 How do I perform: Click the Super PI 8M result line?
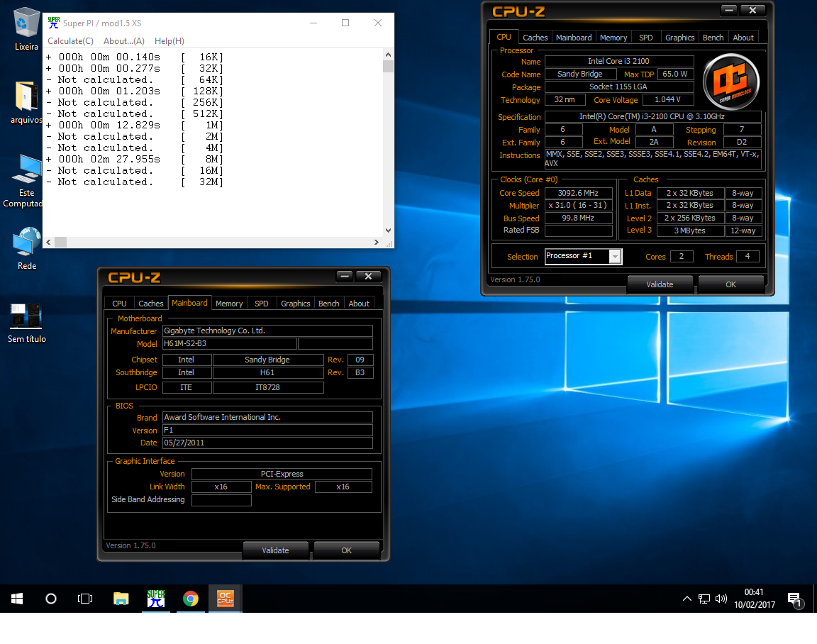tap(135, 160)
